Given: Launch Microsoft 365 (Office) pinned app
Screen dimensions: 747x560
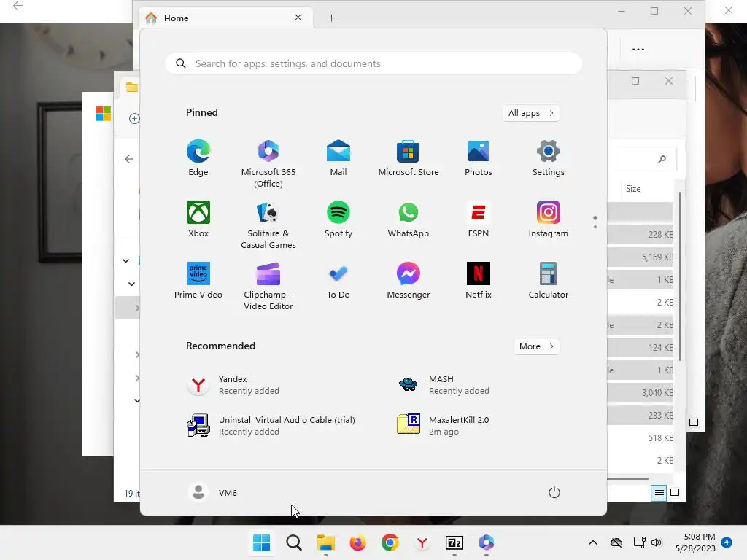Looking at the screenshot, I should coord(268,163).
